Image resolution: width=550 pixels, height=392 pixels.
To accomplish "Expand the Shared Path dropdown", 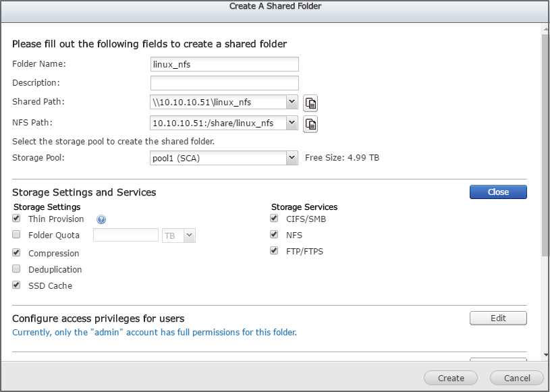I will (292, 102).
